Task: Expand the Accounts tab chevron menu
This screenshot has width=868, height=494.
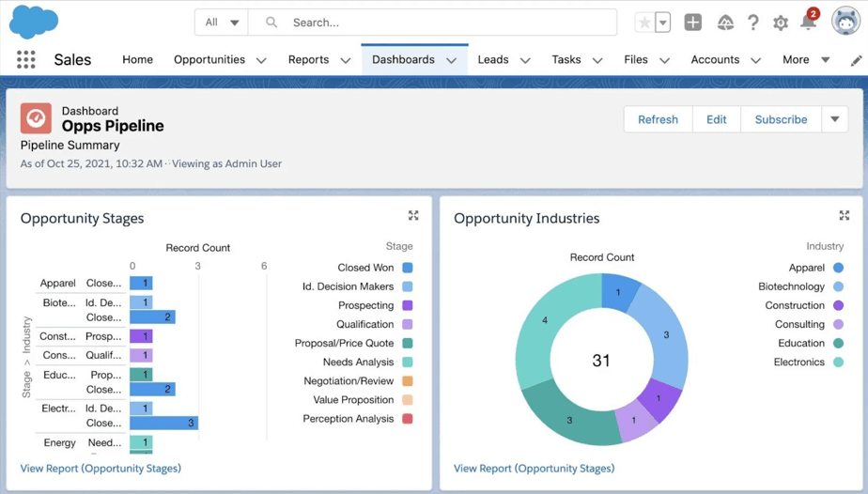Action: 755,60
